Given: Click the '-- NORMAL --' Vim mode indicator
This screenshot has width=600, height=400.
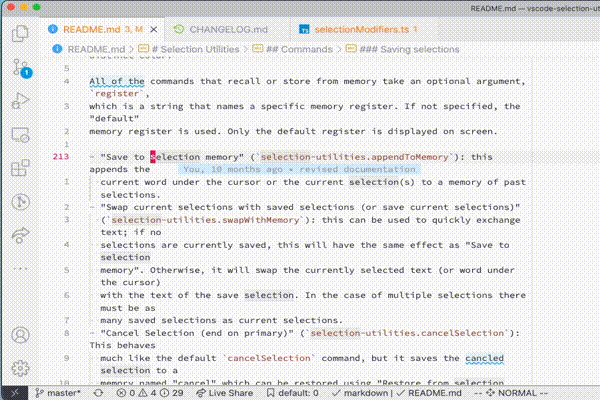Looking at the screenshot, I should tap(511, 393).
